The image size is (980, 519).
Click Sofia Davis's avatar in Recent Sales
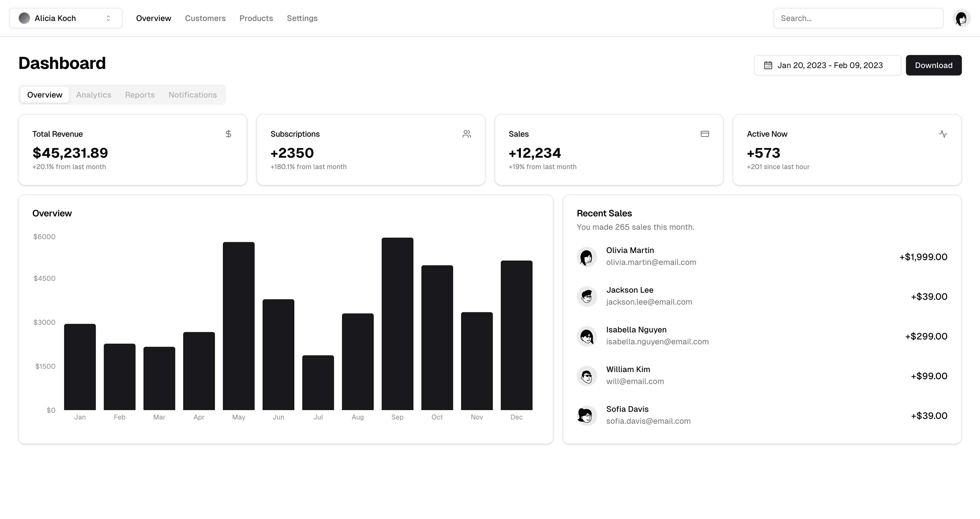tap(587, 415)
